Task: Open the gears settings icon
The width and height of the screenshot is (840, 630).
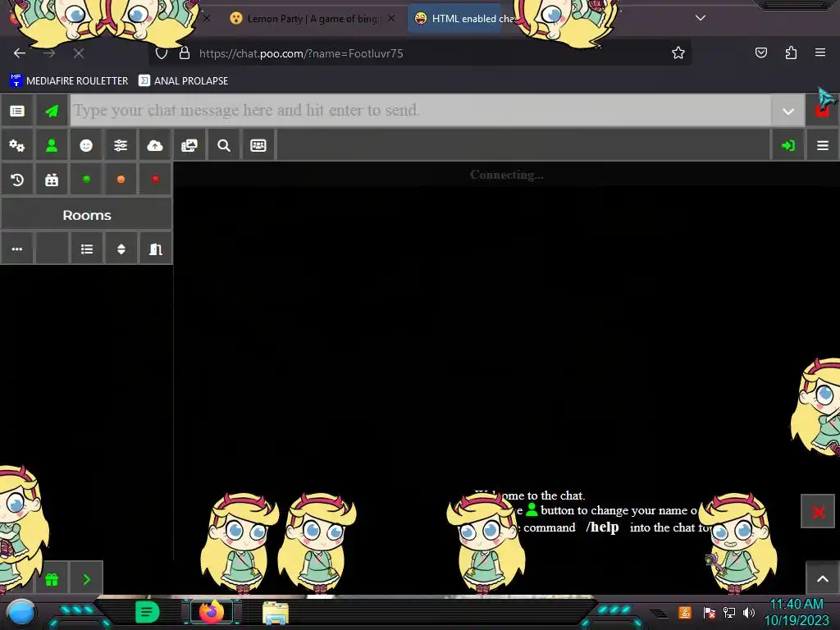Action: coord(17,145)
